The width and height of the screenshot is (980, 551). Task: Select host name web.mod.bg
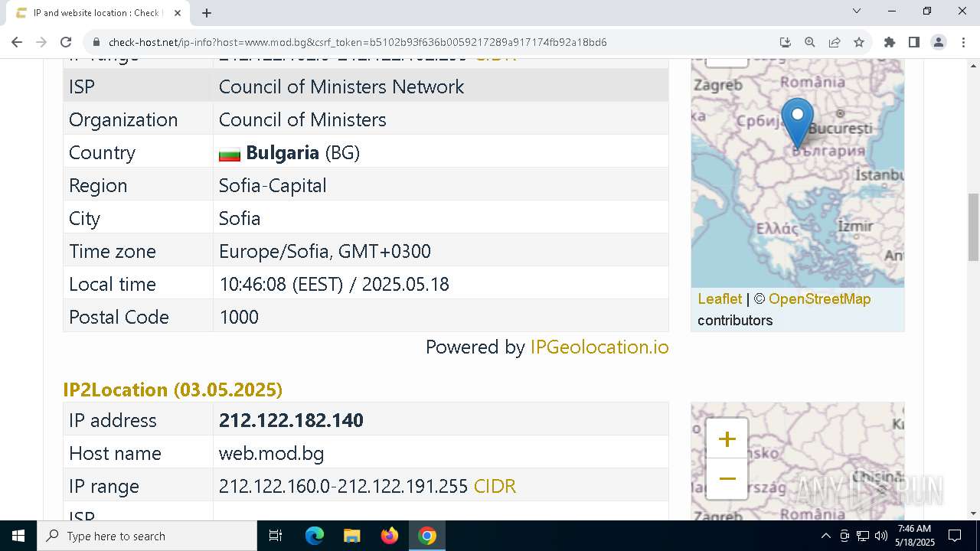(271, 453)
